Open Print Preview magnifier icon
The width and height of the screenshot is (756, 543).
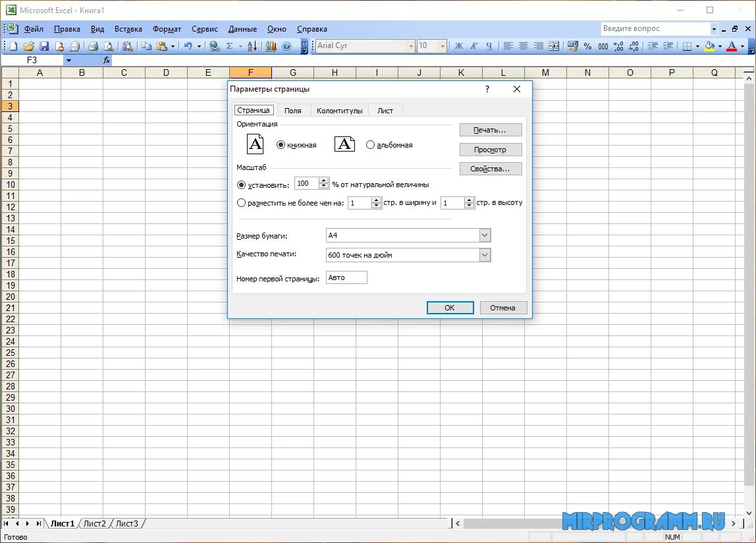click(109, 46)
